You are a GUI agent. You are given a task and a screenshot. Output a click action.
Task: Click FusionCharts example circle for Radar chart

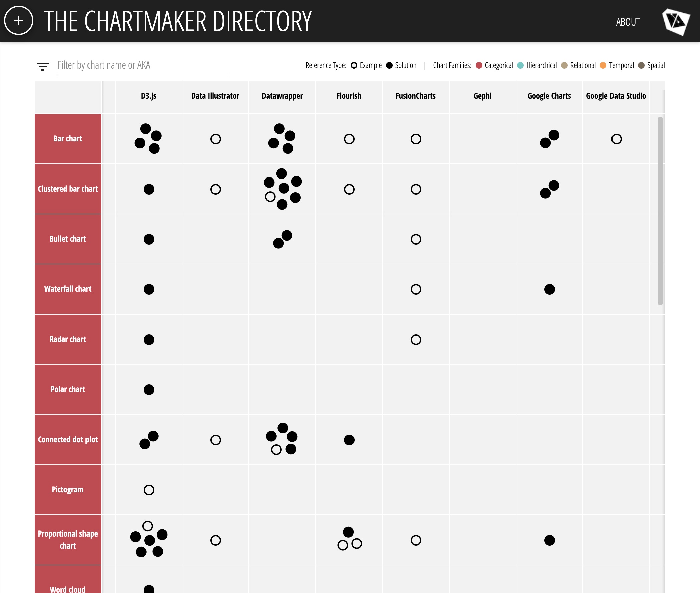[x=416, y=339]
